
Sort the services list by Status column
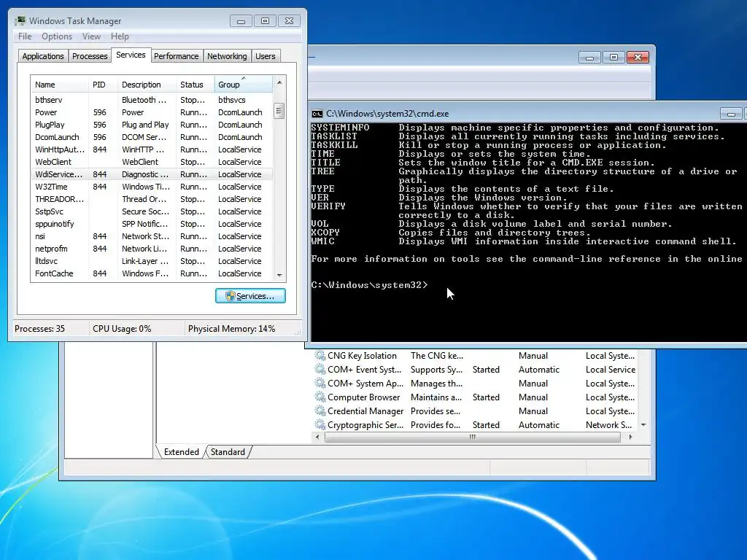[x=196, y=85]
